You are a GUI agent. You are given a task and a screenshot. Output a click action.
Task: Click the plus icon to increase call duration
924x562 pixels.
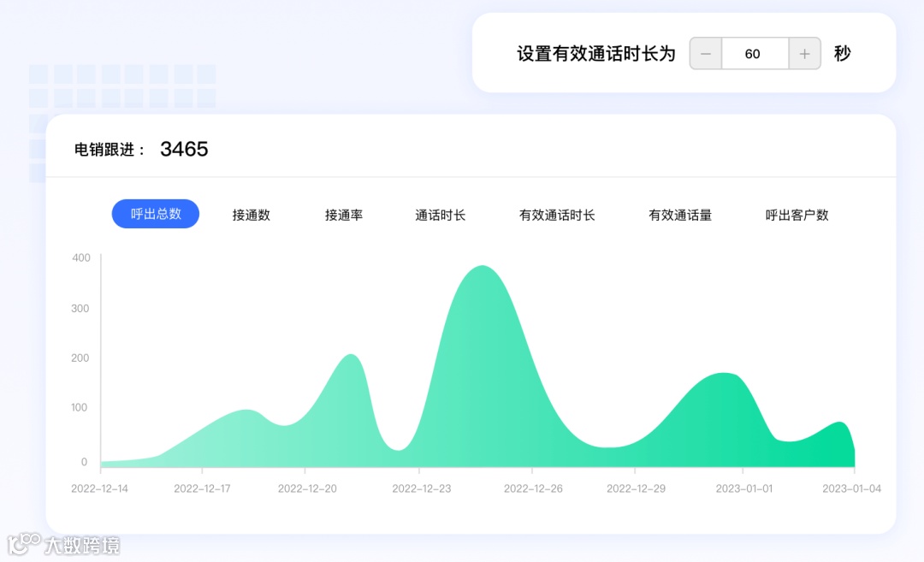click(x=804, y=53)
